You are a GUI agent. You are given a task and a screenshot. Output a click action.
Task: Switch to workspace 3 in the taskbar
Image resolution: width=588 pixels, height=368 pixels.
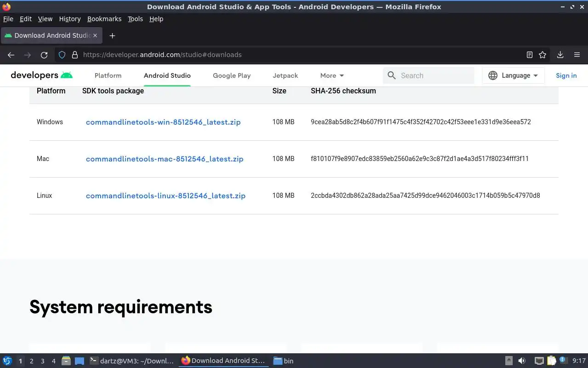pyautogui.click(x=42, y=361)
